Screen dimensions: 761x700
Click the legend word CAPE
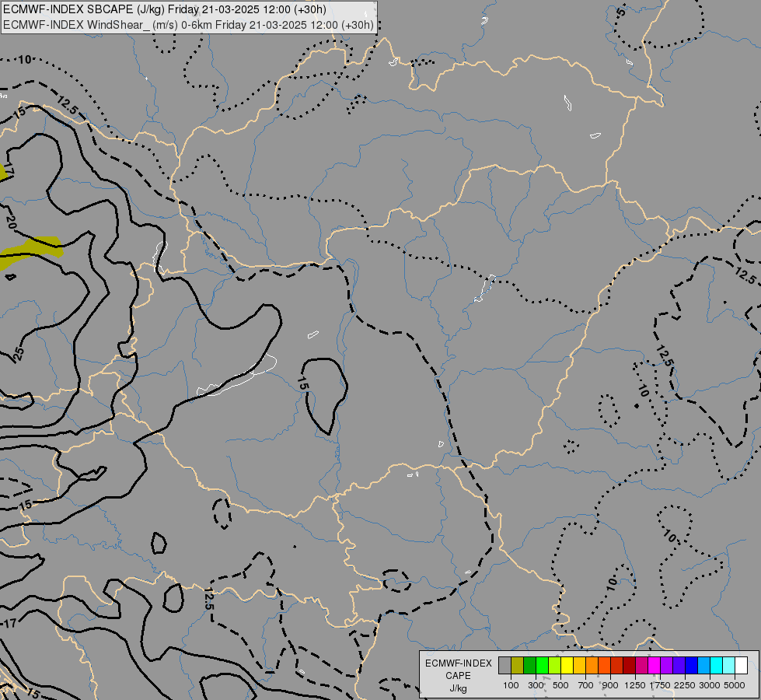458,676
